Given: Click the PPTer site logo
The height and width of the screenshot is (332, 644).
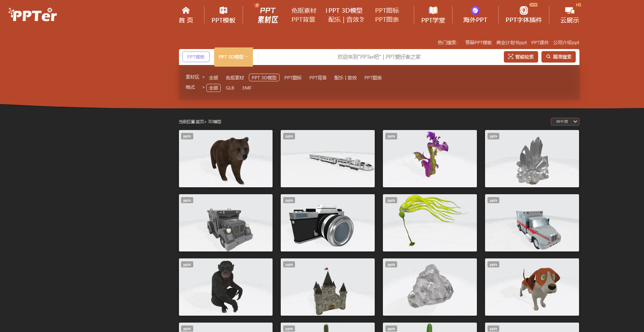Looking at the screenshot, I should coord(33,15).
